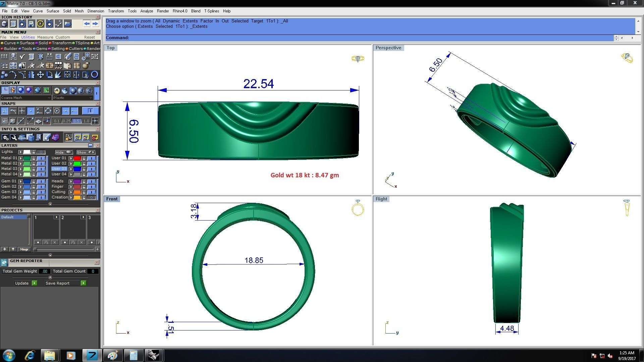Click the scissors trim tool icon
The height and width of the screenshot is (362, 644).
coord(86,75)
